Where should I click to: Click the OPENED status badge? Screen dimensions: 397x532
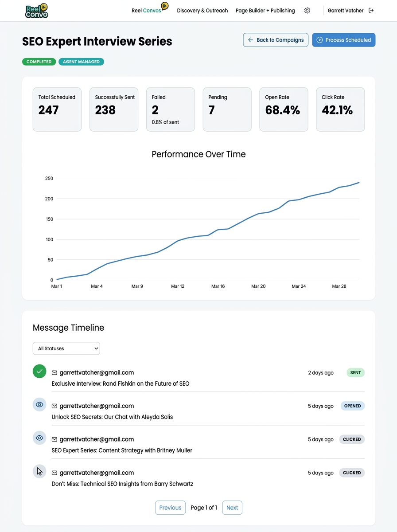tap(352, 406)
